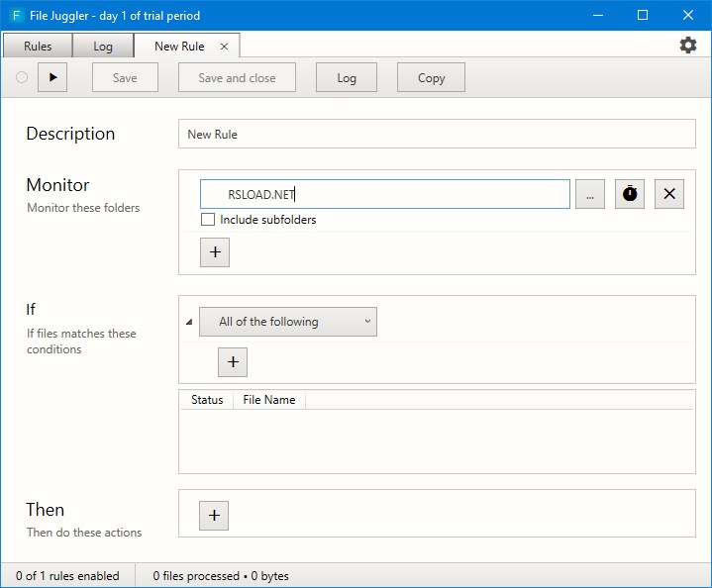Click the File Juggler app icon in title bar
Viewport: 712px width, 588px height.
17,16
